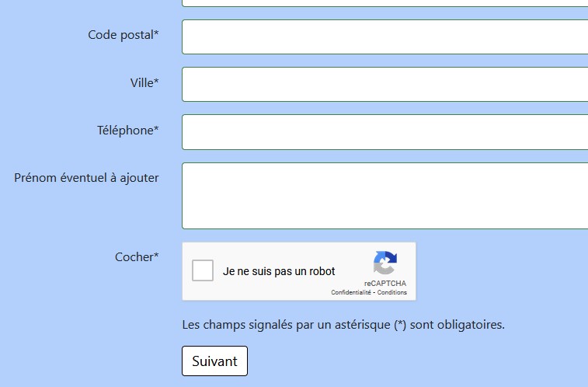Click the "Cocher*" label
This screenshot has width=588, height=387.
coord(137,256)
